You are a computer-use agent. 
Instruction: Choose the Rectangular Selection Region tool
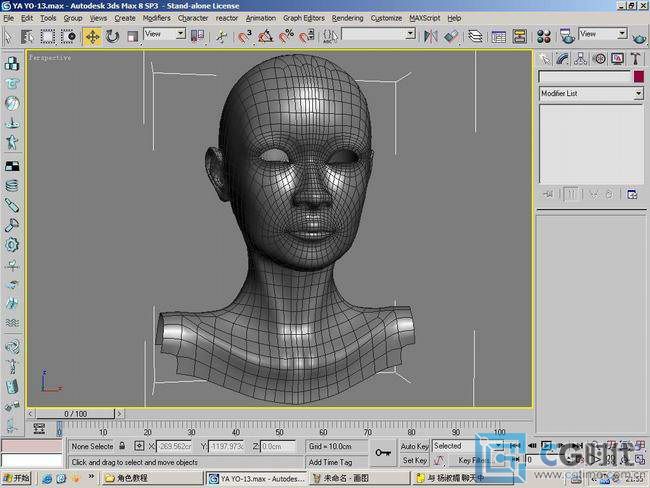[47, 36]
